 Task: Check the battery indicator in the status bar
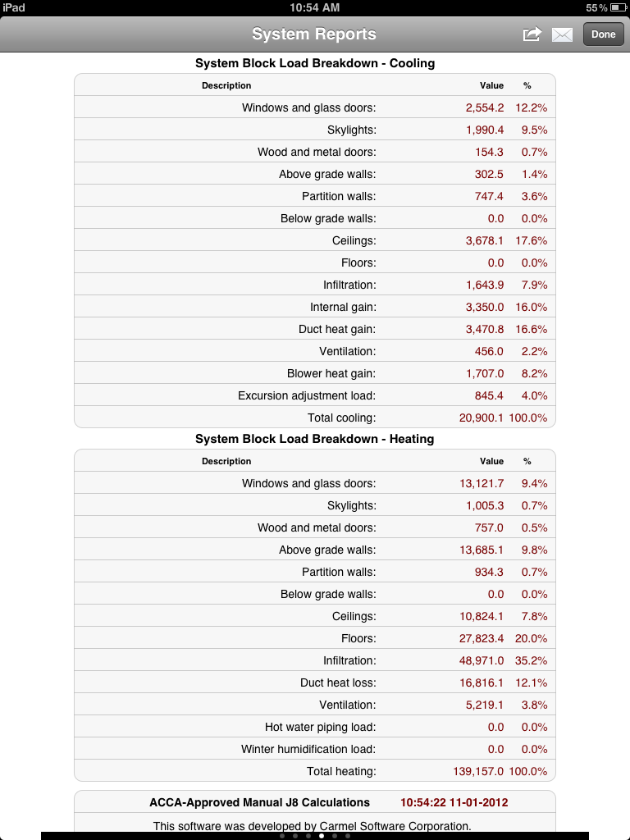coord(619,7)
